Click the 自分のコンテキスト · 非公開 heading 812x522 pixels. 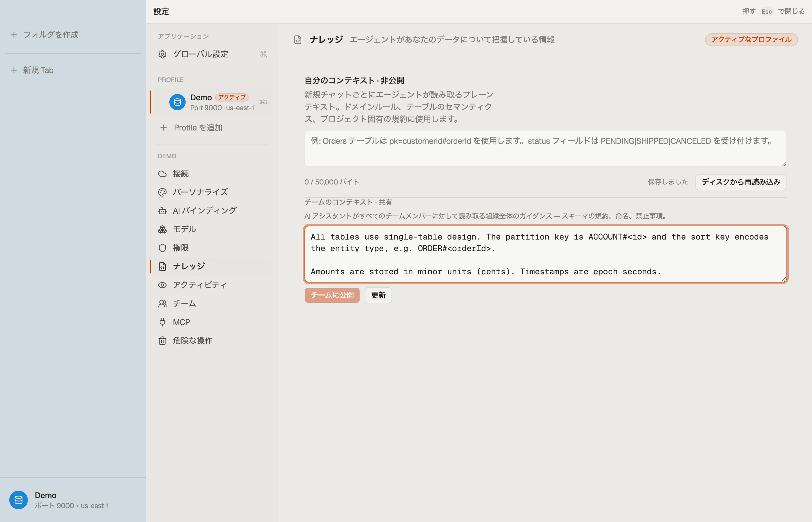(354, 81)
